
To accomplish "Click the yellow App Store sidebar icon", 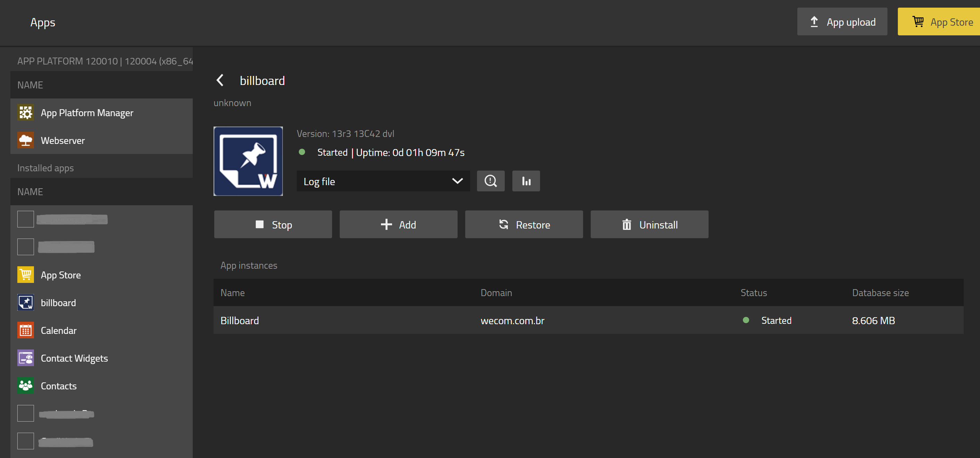I will coord(26,275).
